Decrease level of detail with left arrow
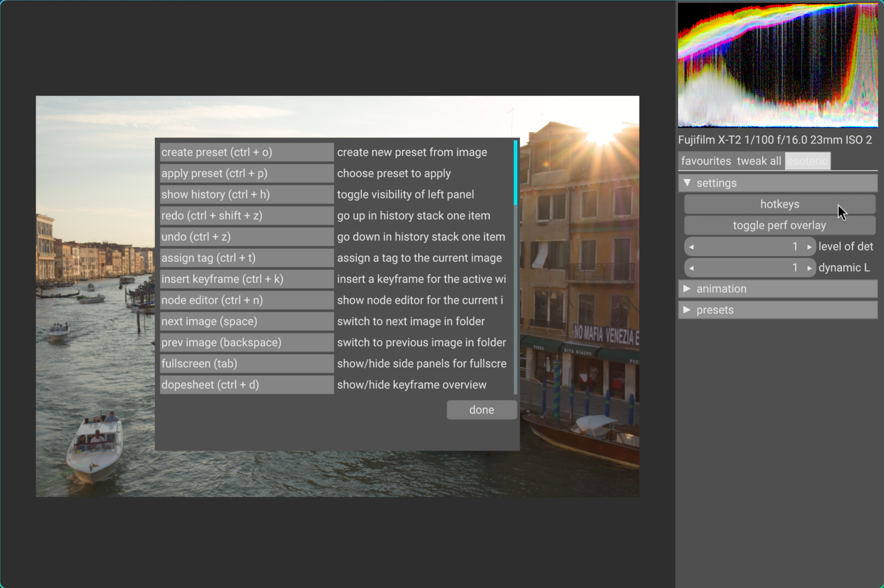Image resolution: width=884 pixels, height=588 pixels. (x=692, y=247)
